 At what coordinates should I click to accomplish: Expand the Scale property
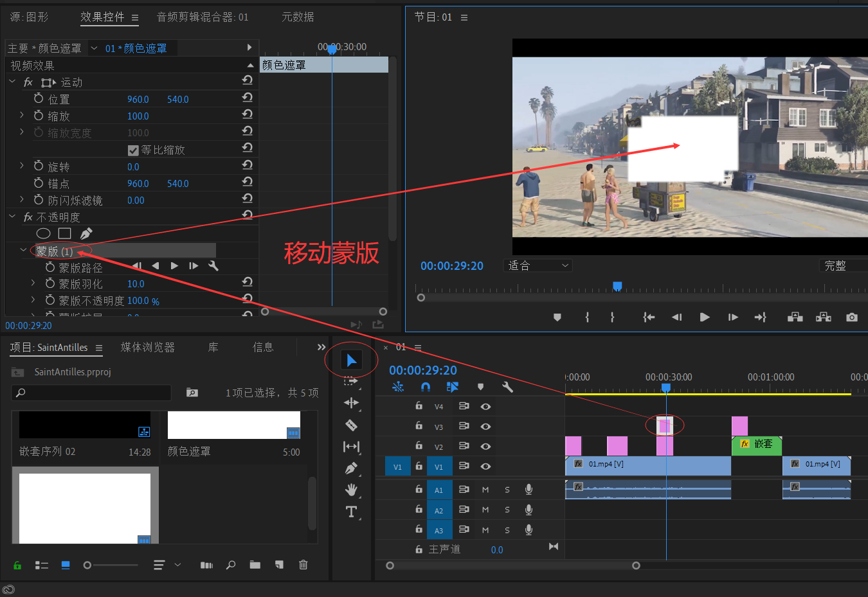point(22,115)
